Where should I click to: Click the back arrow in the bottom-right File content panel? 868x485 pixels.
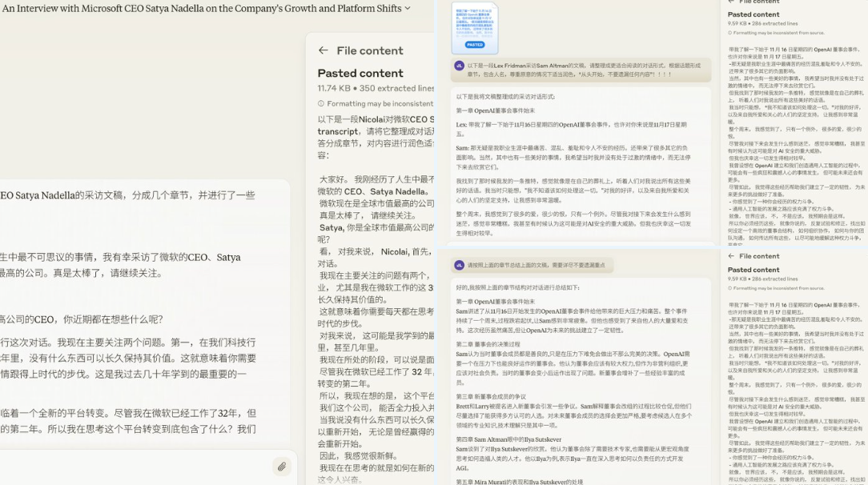click(x=731, y=256)
